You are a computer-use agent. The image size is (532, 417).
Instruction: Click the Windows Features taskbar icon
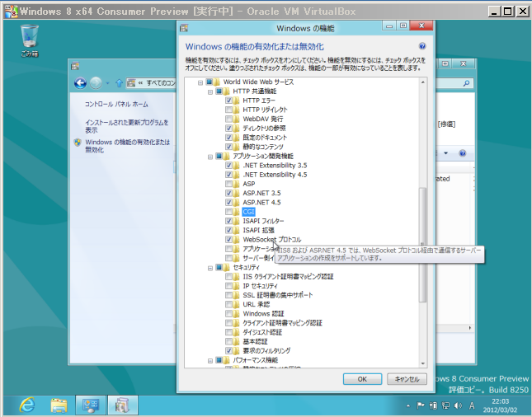pos(121,405)
